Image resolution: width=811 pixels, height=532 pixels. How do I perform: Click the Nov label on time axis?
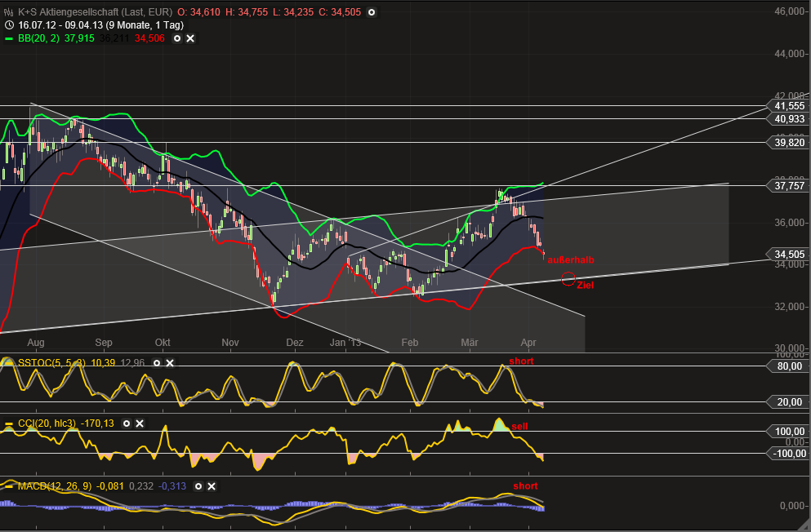tap(230, 343)
